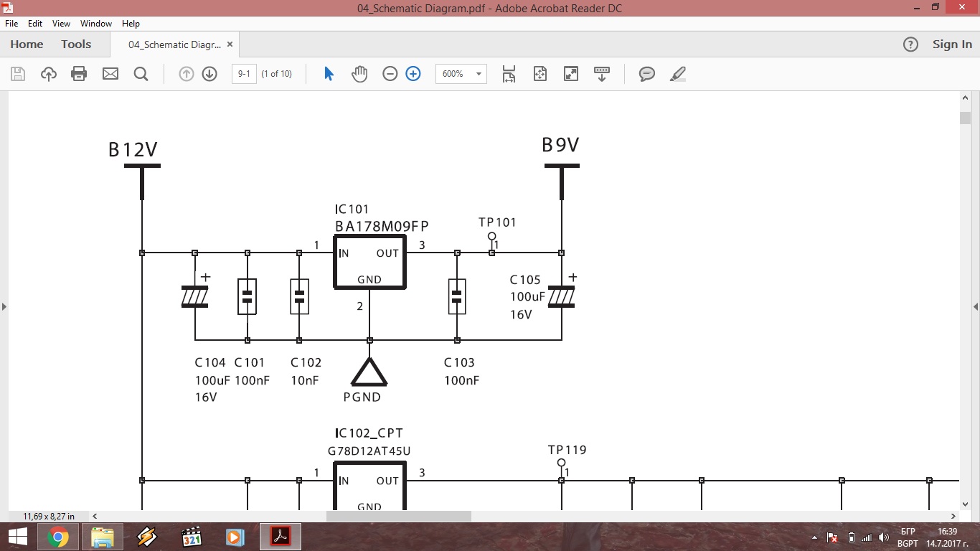Zoom in with plus button
Image resolution: width=980 pixels, height=551 pixels.
tap(413, 74)
